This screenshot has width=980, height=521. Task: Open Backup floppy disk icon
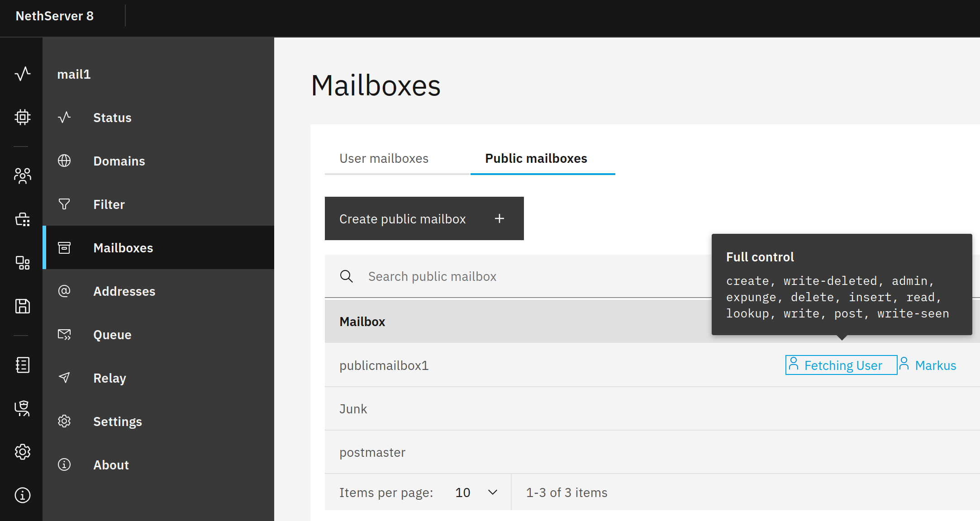22,306
